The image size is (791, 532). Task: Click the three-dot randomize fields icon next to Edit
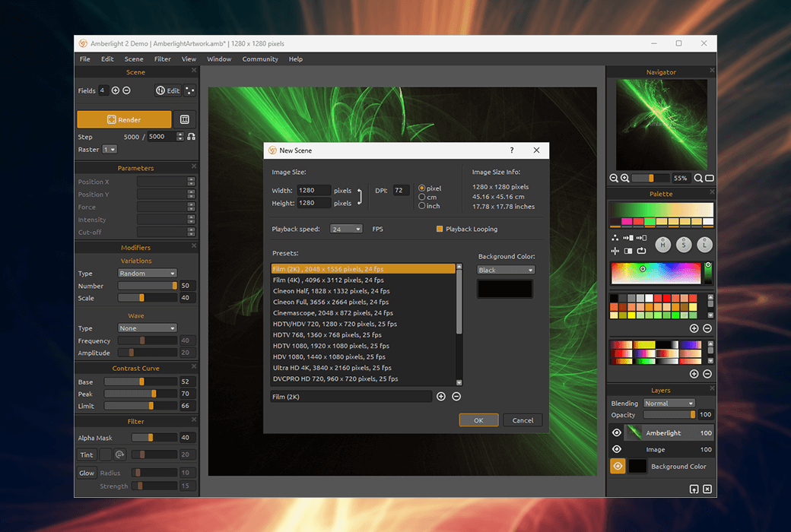pos(189,90)
